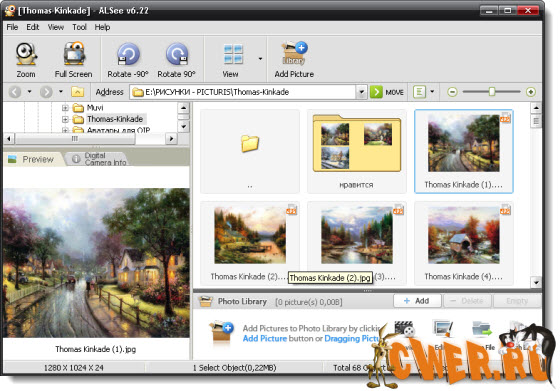Click JPG badge on Thomas Kinkade (2)
Screen dimensions: 560x391
tap(291, 210)
